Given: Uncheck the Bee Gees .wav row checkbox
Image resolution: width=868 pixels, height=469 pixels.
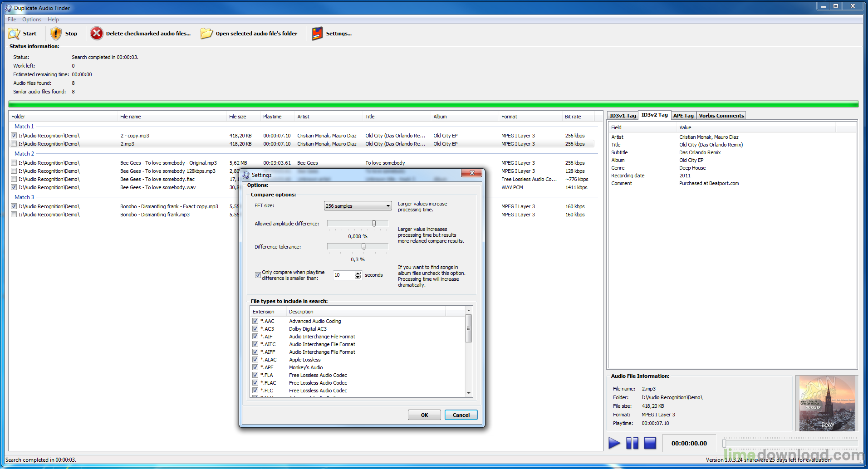Looking at the screenshot, I should [14, 187].
